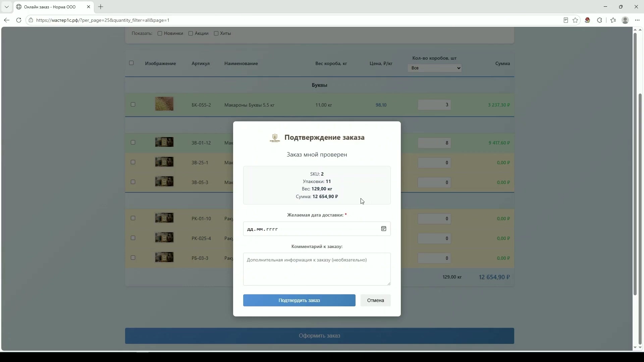This screenshot has height=362, width=644.
Task: Click the company logo in dialog header
Action: pos(275,138)
